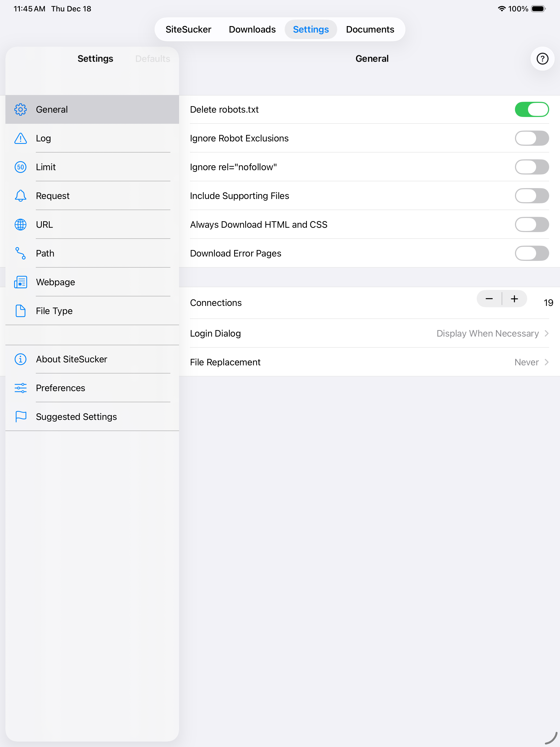Open the help question mark button
Viewport: 560px width, 747px height.
click(x=542, y=58)
